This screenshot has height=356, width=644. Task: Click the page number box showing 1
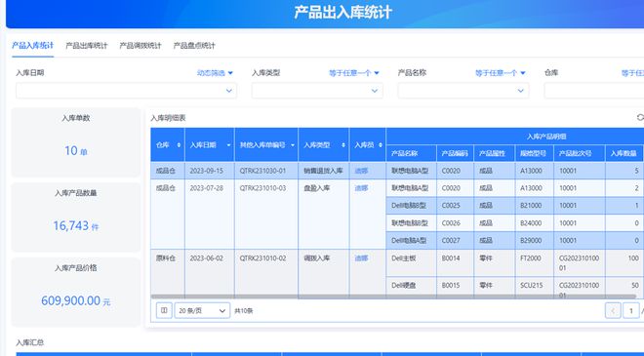631,311
